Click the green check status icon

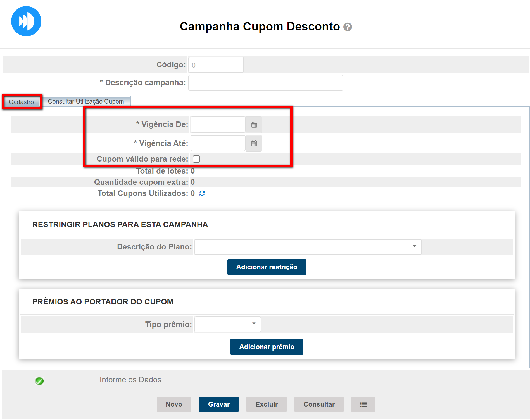coord(39,381)
